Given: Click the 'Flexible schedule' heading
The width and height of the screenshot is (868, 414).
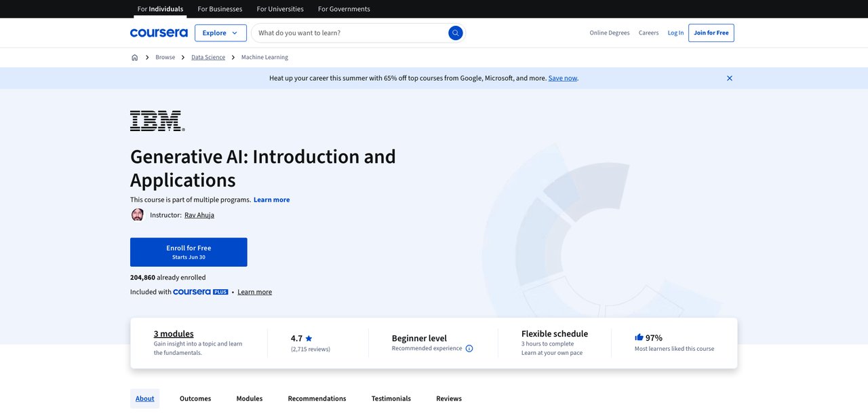Looking at the screenshot, I should 555,333.
